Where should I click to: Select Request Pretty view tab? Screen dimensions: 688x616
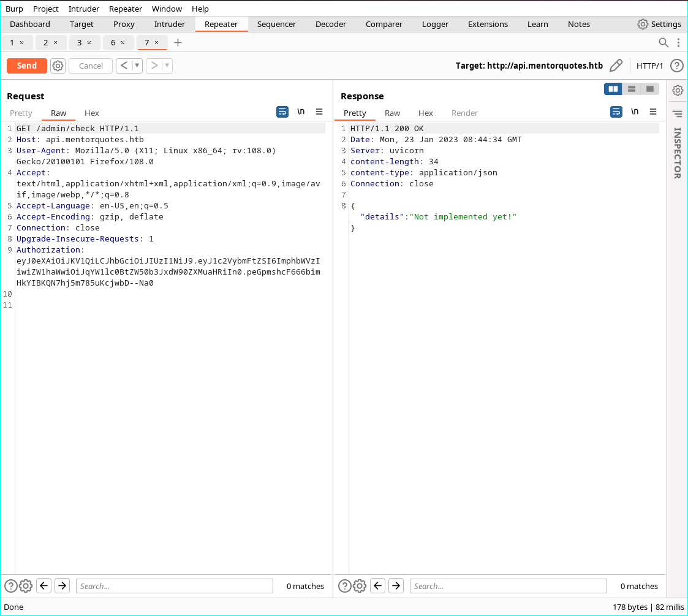tap(21, 113)
